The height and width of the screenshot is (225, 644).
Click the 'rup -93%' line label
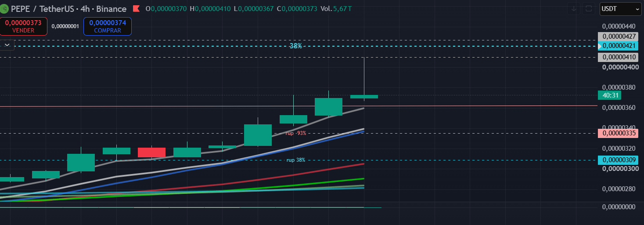coord(296,133)
